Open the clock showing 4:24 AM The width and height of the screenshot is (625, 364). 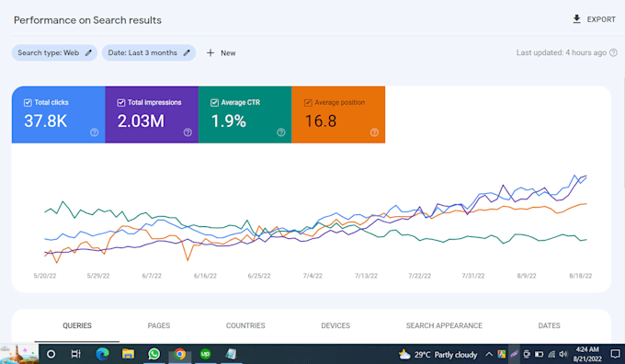[x=587, y=354]
